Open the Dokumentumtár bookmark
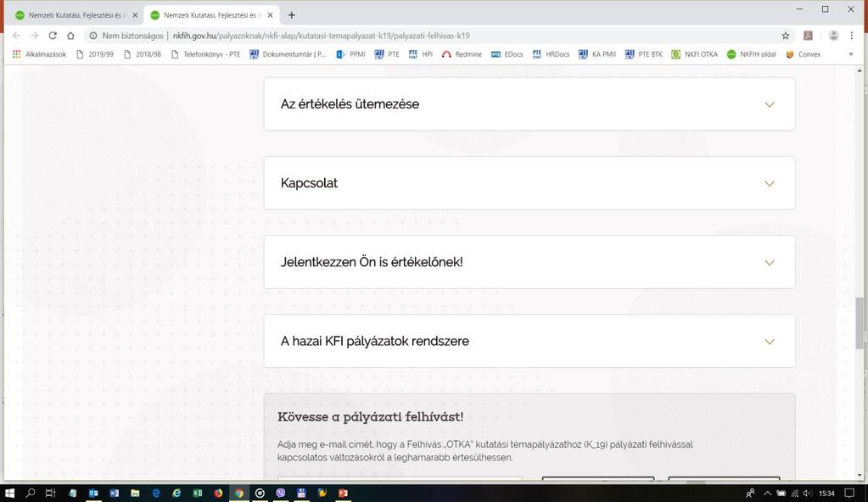Image resolution: width=868 pixels, height=502 pixels. [x=288, y=54]
